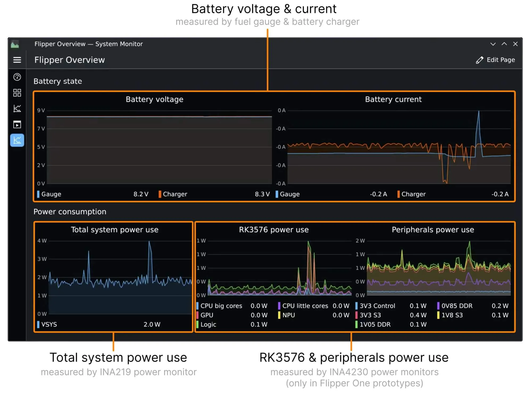Screen dimensions: 532x394
Task: Click the 1V8 S3 legend label
Action: pos(452,315)
